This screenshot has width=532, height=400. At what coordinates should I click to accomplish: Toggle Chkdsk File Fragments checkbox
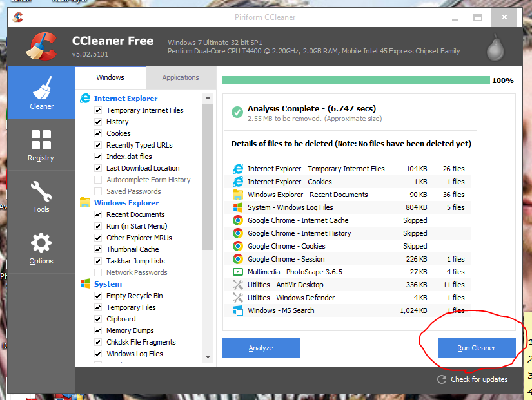[x=98, y=342]
